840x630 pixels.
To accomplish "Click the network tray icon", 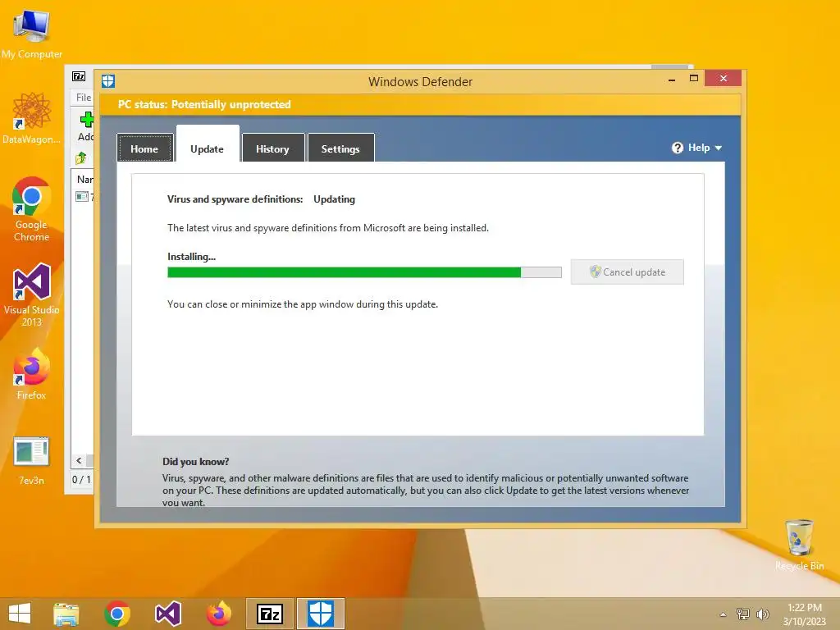I will click(x=743, y=614).
